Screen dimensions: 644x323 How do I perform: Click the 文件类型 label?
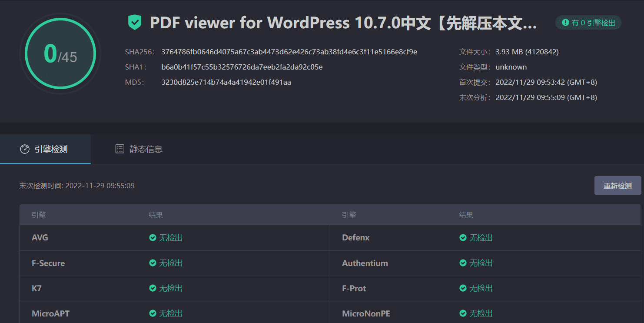click(x=475, y=67)
